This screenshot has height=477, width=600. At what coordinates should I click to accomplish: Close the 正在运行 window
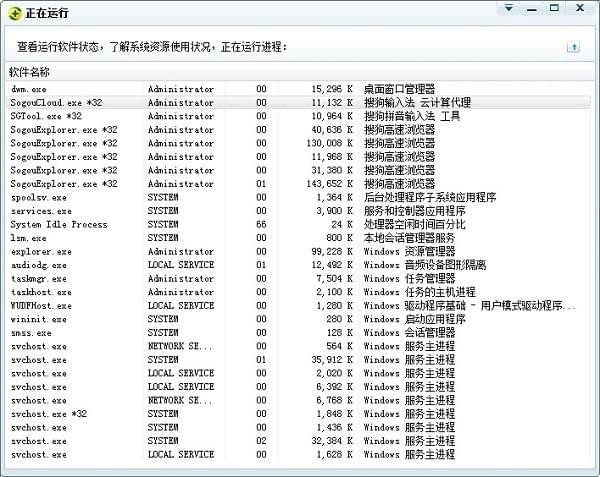pos(580,8)
